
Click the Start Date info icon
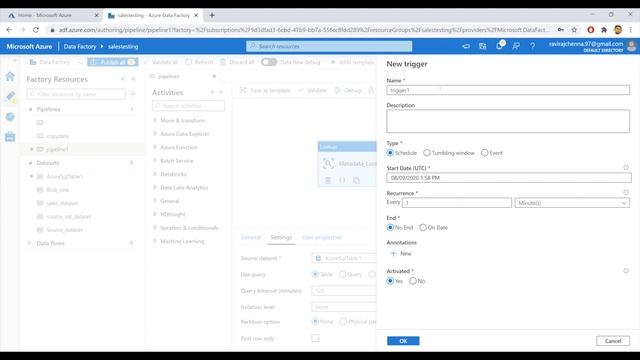click(x=626, y=168)
